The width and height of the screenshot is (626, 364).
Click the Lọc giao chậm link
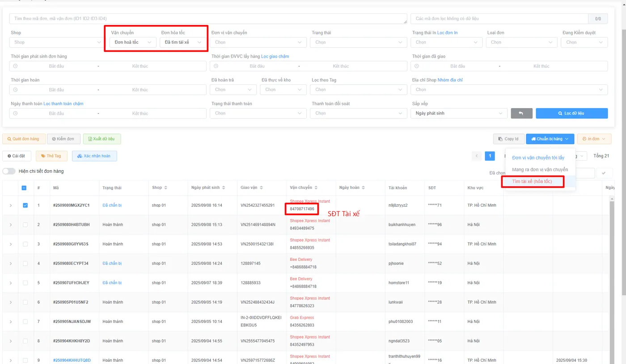tap(275, 56)
